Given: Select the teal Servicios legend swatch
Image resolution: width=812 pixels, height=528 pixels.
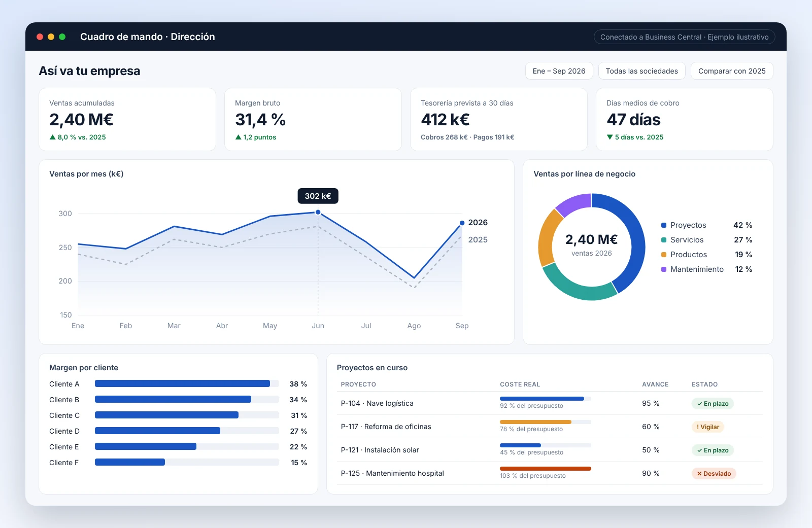Looking at the screenshot, I should pos(663,240).
